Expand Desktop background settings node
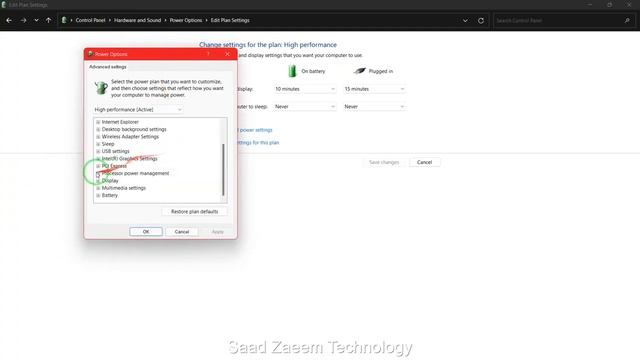 tap(98, 129)
